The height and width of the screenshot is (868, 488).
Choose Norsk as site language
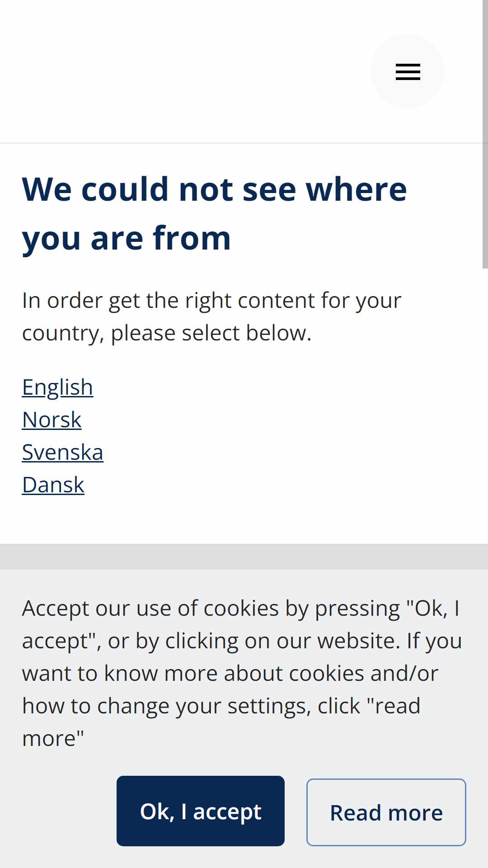pos(52,420)
